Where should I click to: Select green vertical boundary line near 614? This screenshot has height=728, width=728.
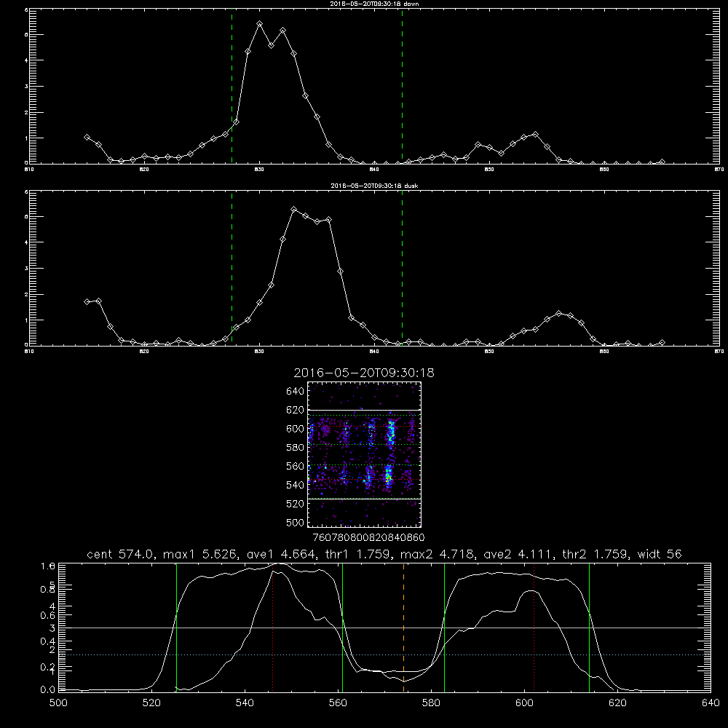click(589, 628)
